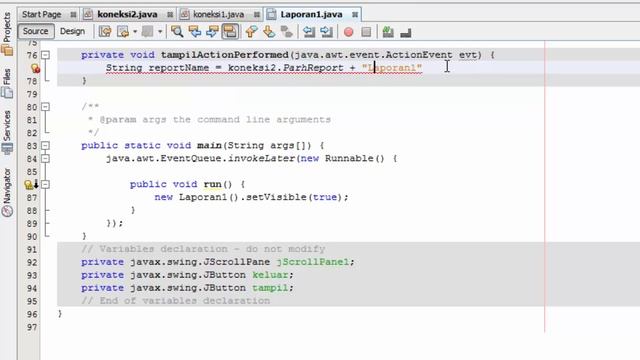This screenshot has height=360, width=640.
Task: Select the Laporan1.java tab
Action: click(311, 14)
